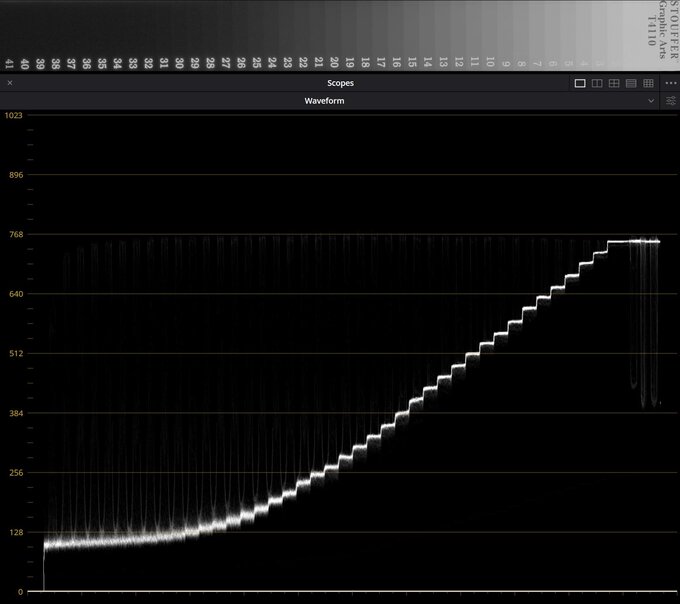Expand the scope type chevron arrow

click(x=651, y=101)
